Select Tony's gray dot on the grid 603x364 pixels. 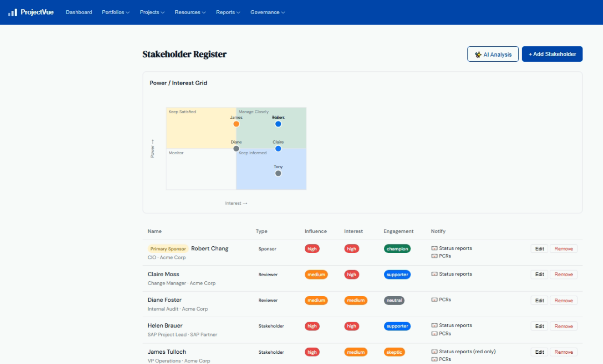pos(278,173)
